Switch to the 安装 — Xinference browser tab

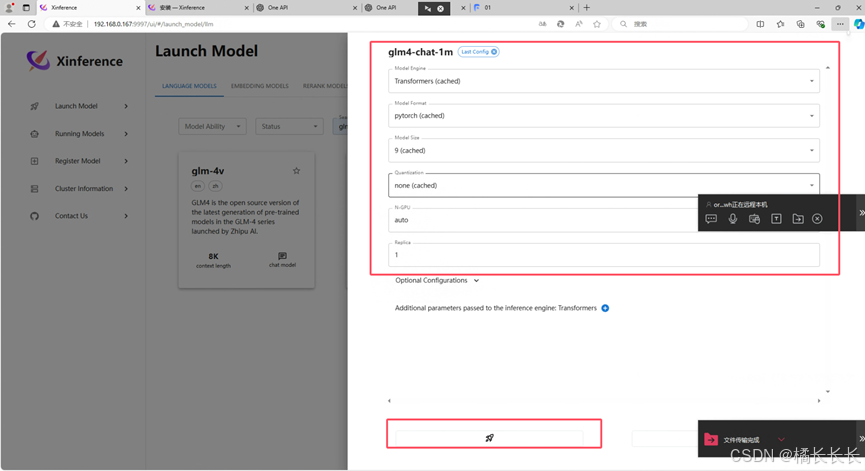click(199, 8)
